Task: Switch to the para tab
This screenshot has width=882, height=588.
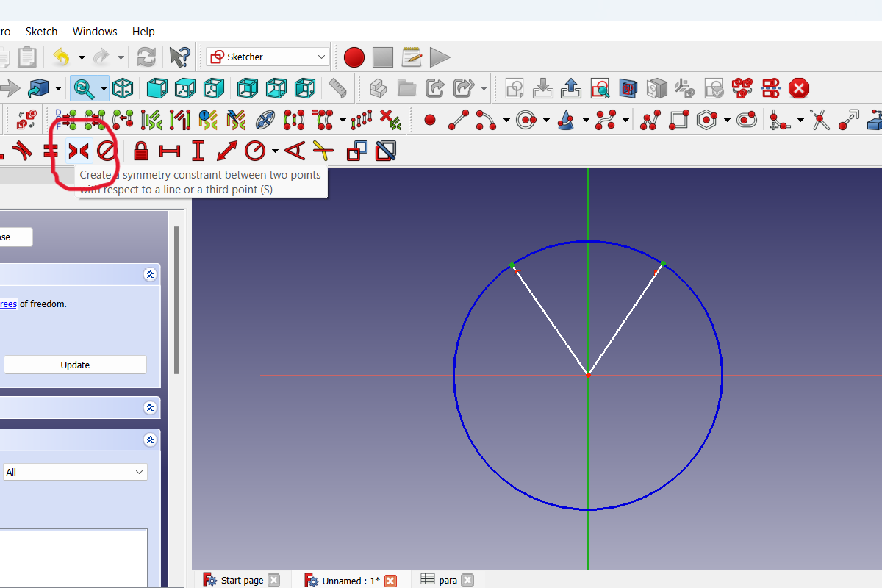Action: click(448, 580)
